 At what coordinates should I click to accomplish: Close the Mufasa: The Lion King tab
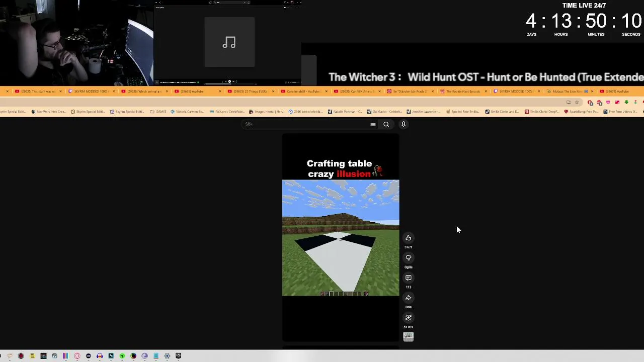point(592,91)
